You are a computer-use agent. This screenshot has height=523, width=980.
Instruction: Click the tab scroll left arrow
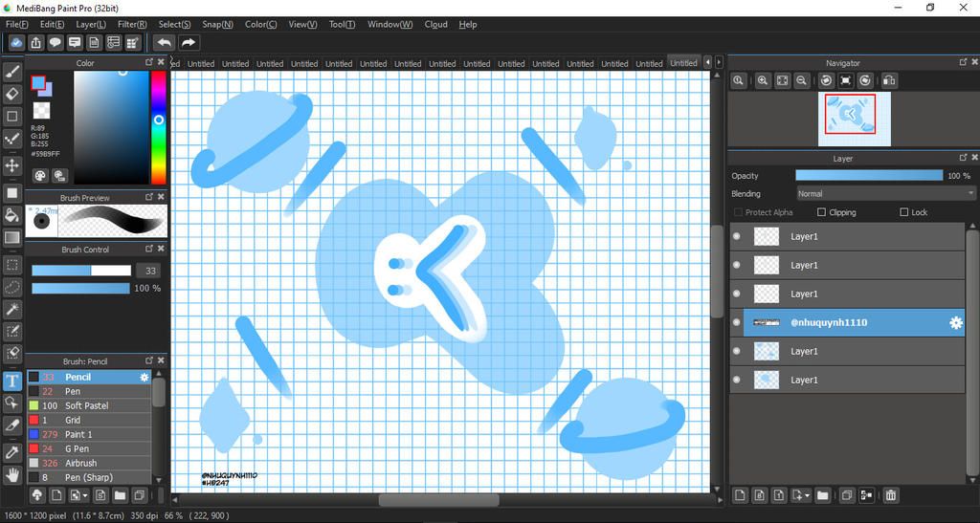pyautogui.click(x=707, y=62)
